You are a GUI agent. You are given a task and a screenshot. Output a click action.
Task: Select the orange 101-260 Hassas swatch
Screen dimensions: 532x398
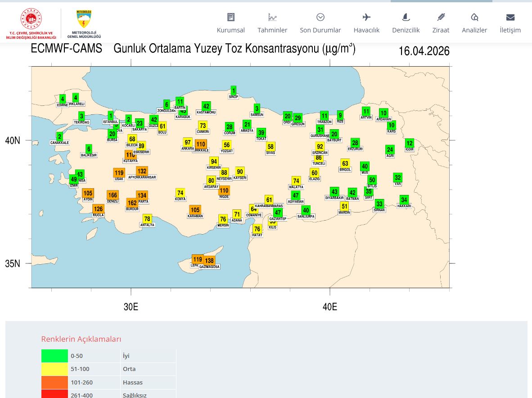tap(54, 382)
